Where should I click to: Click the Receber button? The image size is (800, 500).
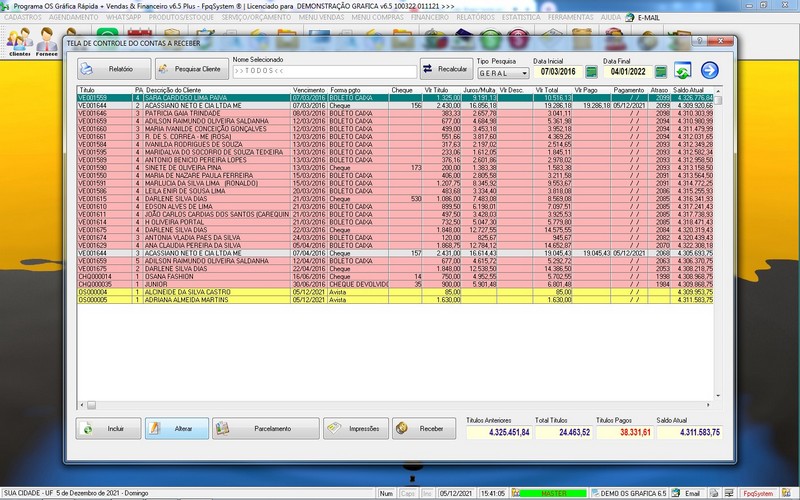(424, 429)
